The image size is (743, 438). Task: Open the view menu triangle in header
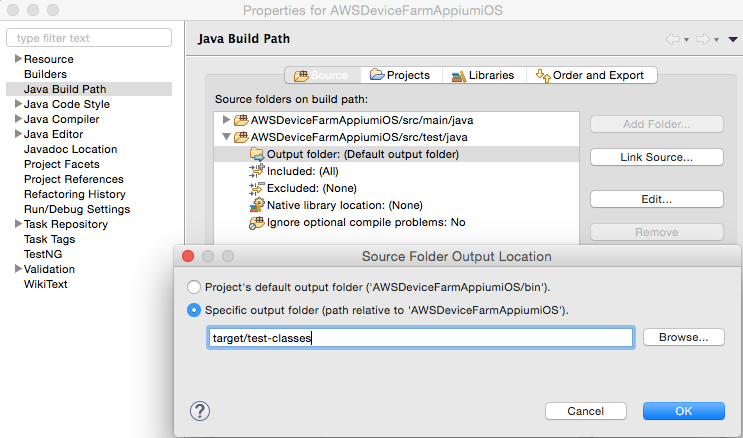733,39
